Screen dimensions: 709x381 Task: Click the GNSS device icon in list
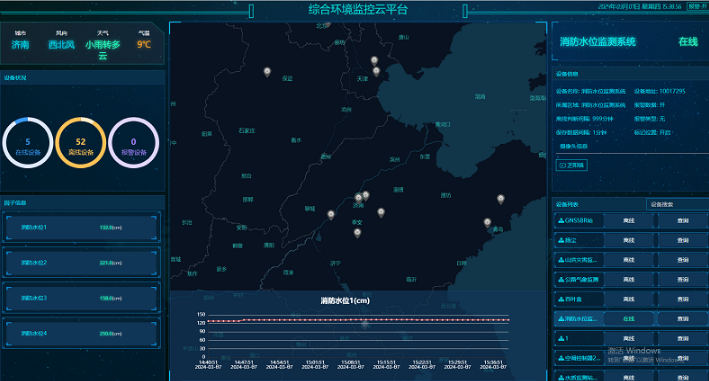tap(561, 221)
